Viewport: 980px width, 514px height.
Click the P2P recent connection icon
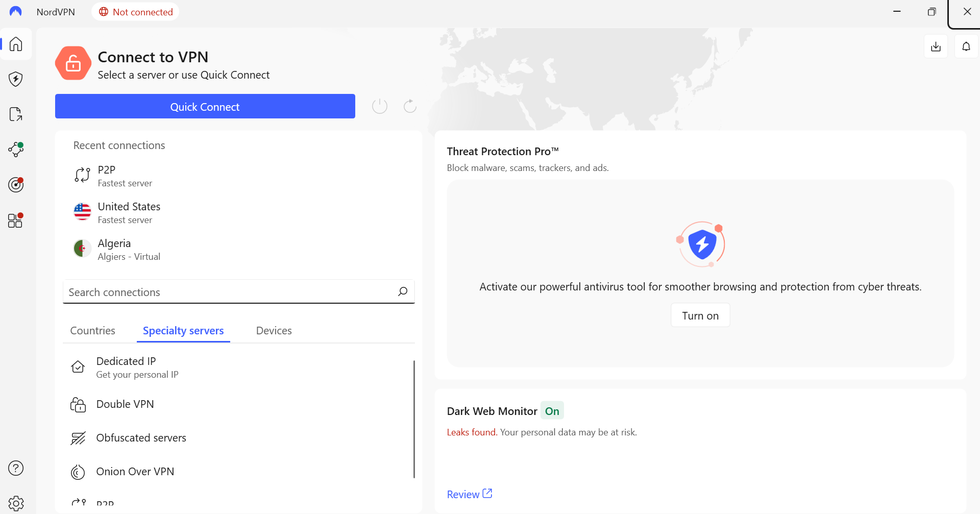(x=82, y=175)
